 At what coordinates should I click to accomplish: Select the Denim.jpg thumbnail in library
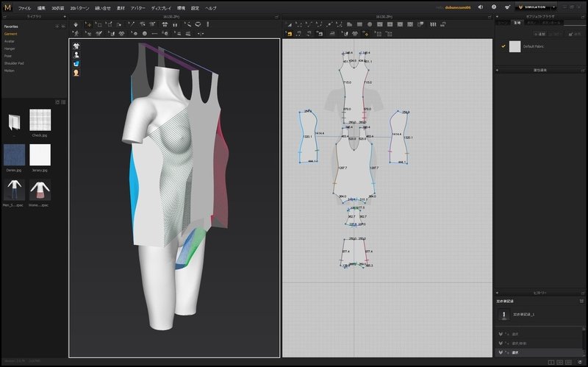coord(14,154)
